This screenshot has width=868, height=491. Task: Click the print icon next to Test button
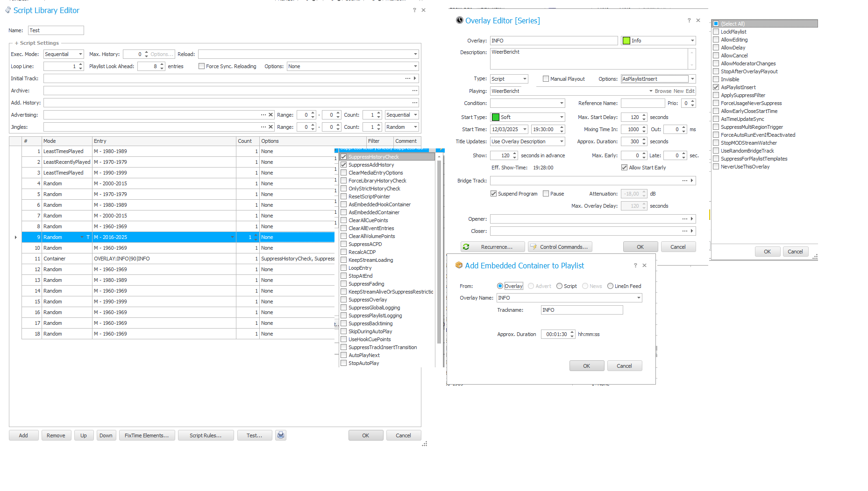tap(280, 435)
